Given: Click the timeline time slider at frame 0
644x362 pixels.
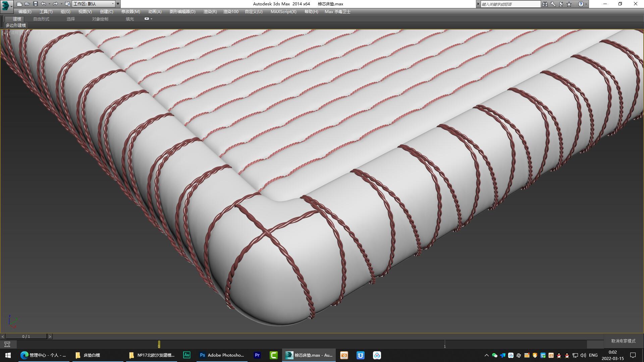Looking at the screenshot, I should coord(159,345).
